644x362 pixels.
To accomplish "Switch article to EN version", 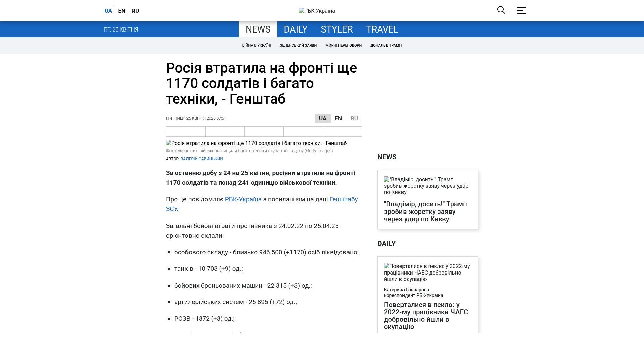I will tap(338, 118).
